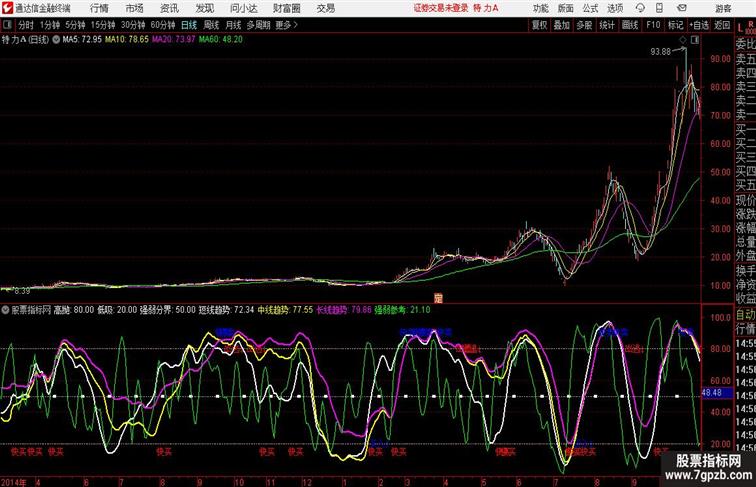Switch to the 1分钟 period tab
Image resolution: width=756 pixels, height=487 pixels.
click(x=50, y=25)
